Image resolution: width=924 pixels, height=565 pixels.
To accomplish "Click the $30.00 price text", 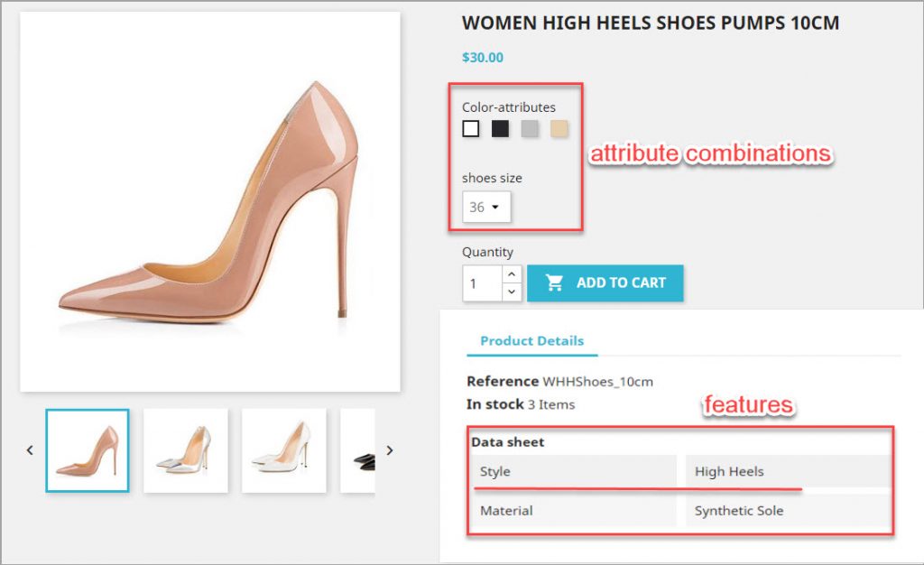I will click(x=482, y=57).
